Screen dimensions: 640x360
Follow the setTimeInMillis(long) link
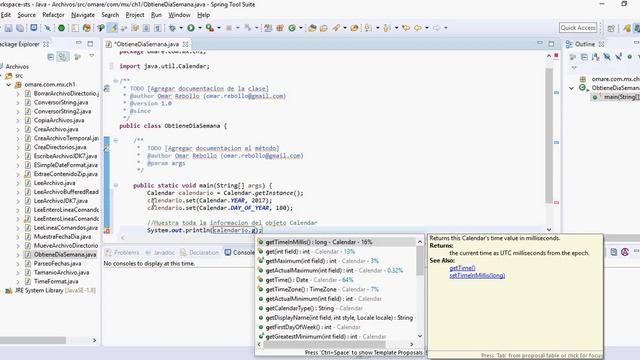pos(477,276)
